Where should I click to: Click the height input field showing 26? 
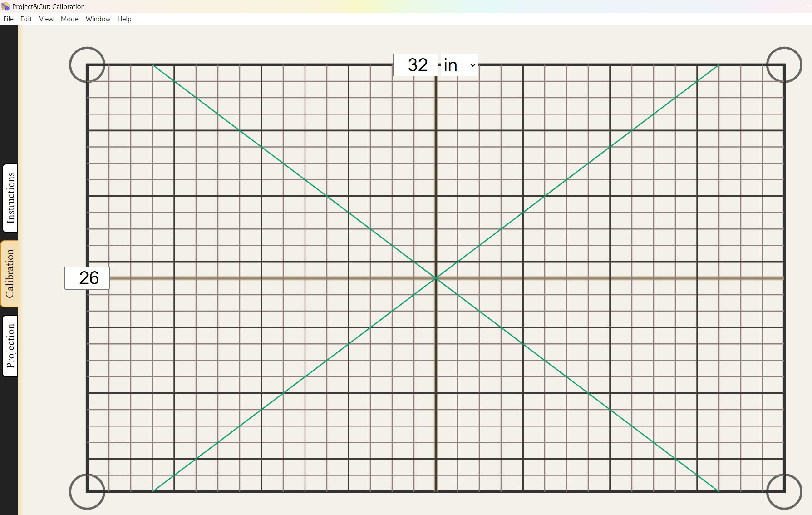pyautogui.click(x=87, y=278)
